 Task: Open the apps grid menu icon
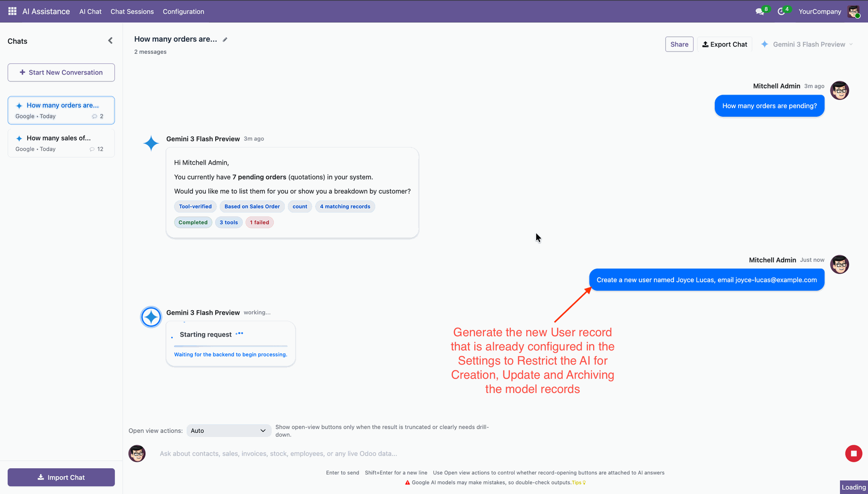pos(12,11)
